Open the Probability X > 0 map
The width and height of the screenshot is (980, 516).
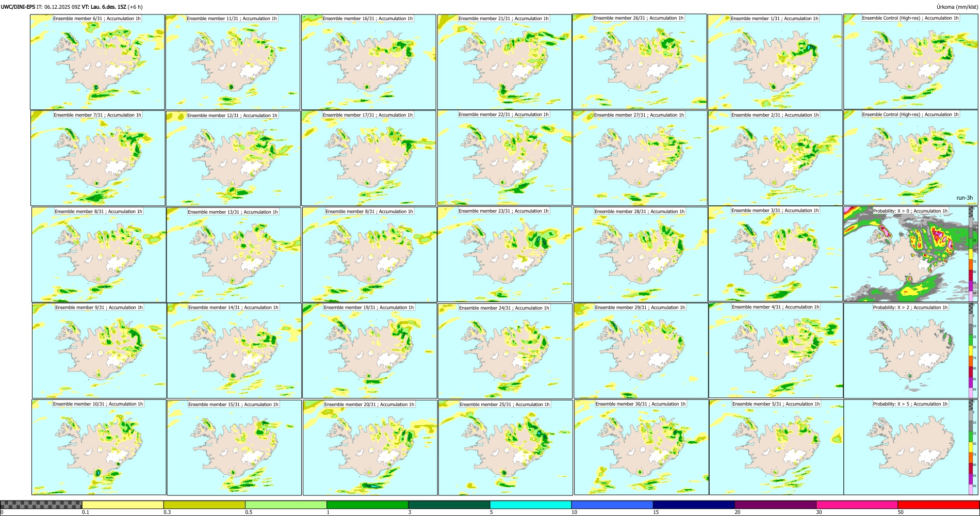[911, 254]
